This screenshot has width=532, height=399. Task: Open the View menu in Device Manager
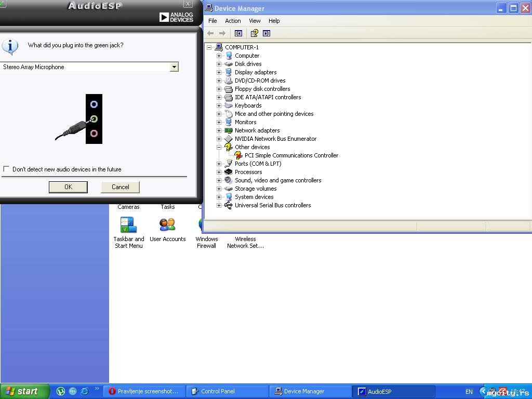255,21
